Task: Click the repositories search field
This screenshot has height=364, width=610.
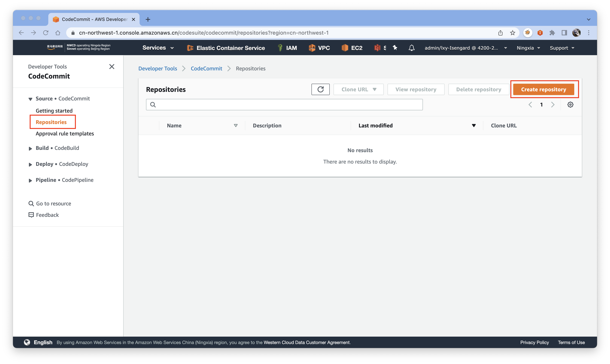Action: (x=284, y=104)
